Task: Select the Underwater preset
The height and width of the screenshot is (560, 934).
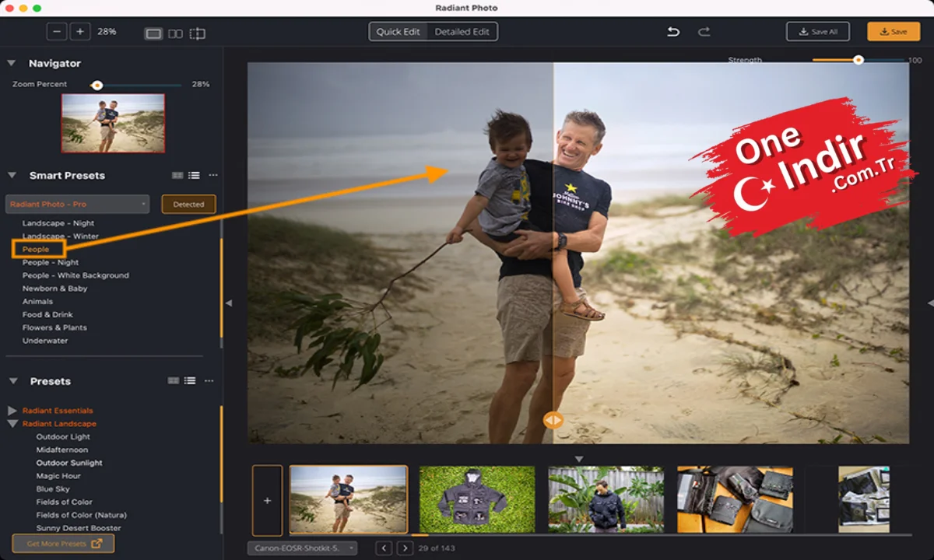Action: coord(45,341)
